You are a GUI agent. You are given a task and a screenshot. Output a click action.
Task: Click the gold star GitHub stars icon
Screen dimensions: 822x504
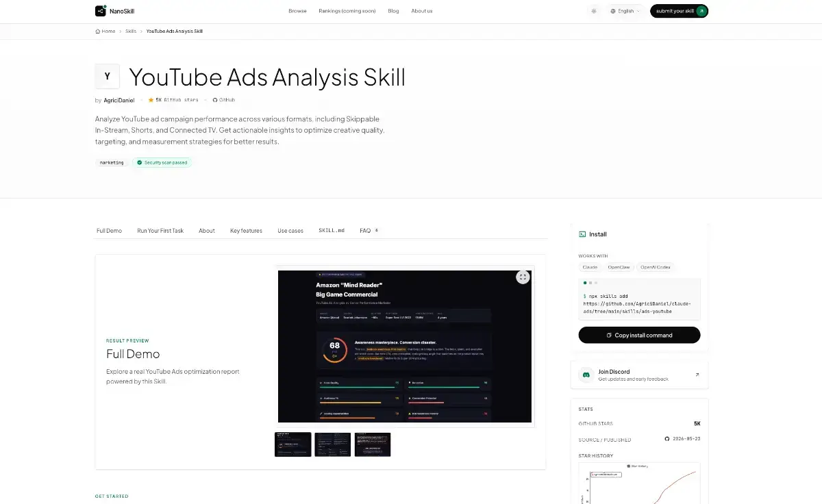point(151,100)
